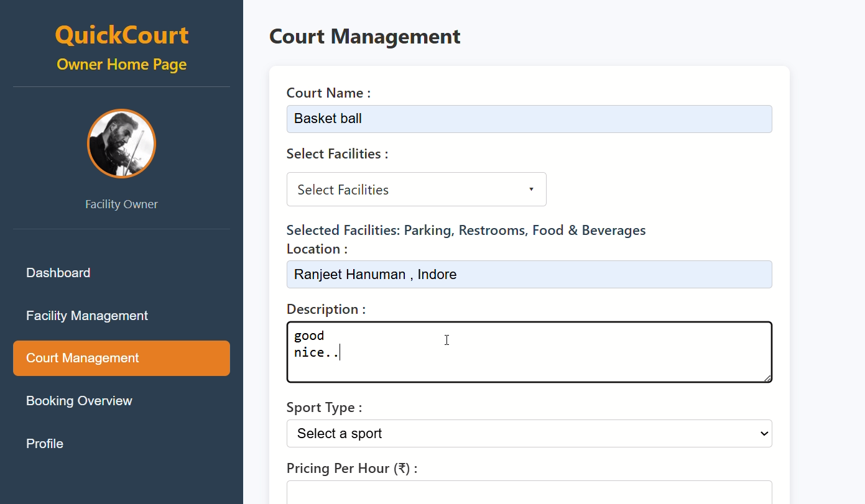Click the Selected Facilities summary text
Screen dimensions: 865x504
(x=466, y=231)
